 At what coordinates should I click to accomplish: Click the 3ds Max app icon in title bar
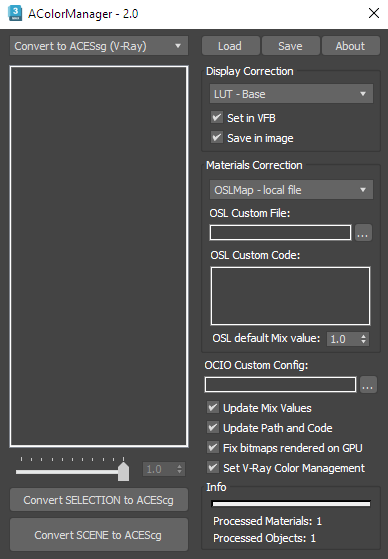(x=15, y=14)
